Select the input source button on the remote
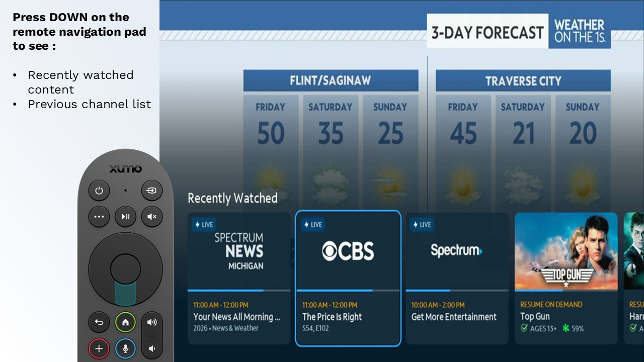The width and height of the screenshot is (644, 362). pos(151,190)
